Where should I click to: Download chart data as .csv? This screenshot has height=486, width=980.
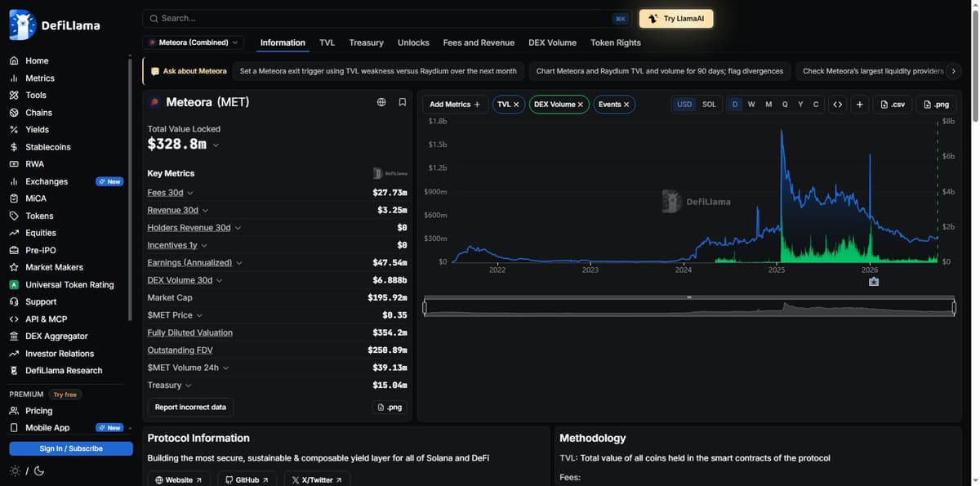click(x=893, y=105)
